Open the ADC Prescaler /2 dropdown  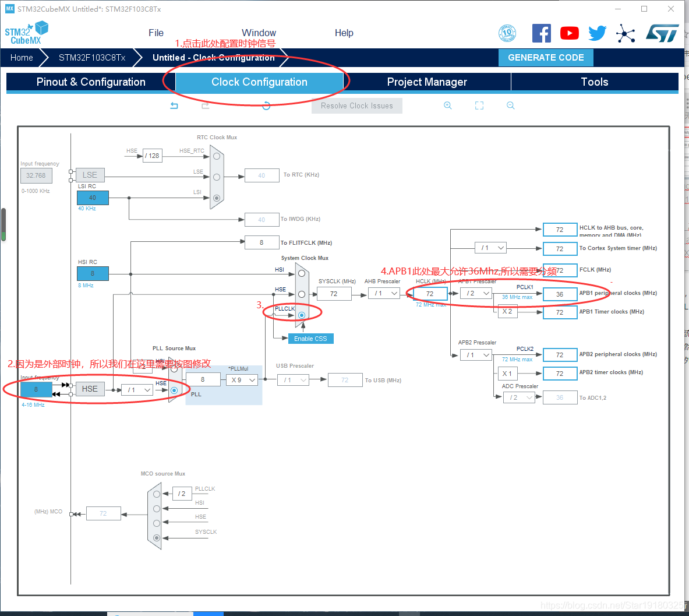click(x=519, y=397)
